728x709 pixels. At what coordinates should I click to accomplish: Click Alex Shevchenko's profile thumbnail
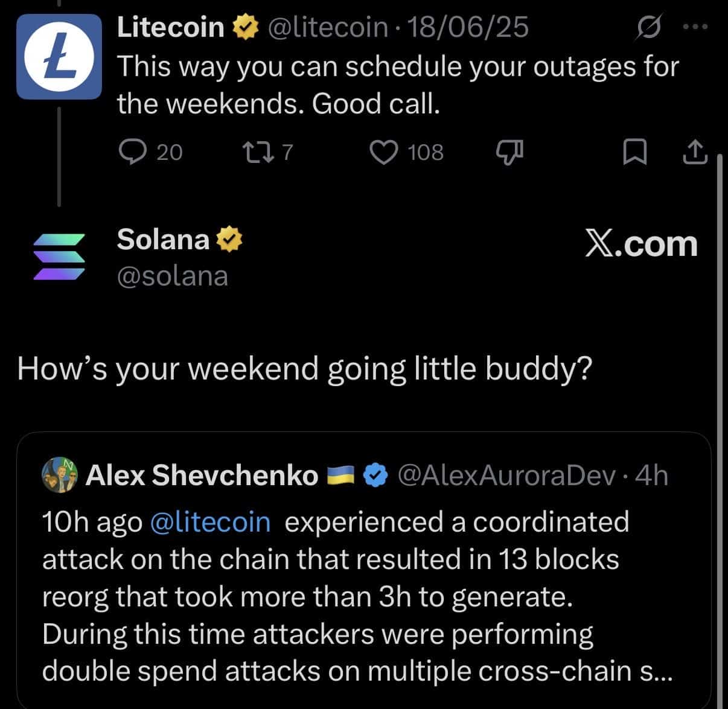click(60, 475)
